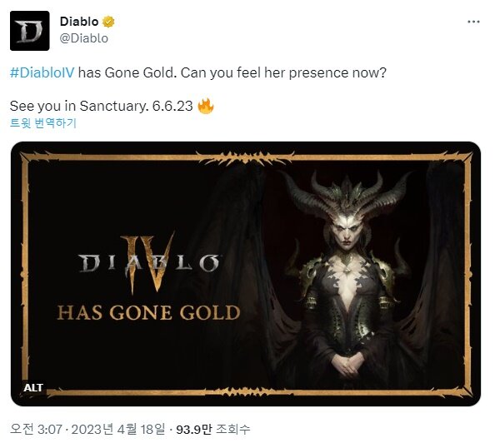
Task: Click Lilith's clasped hands in the artwork
Action: pos(347,364)
